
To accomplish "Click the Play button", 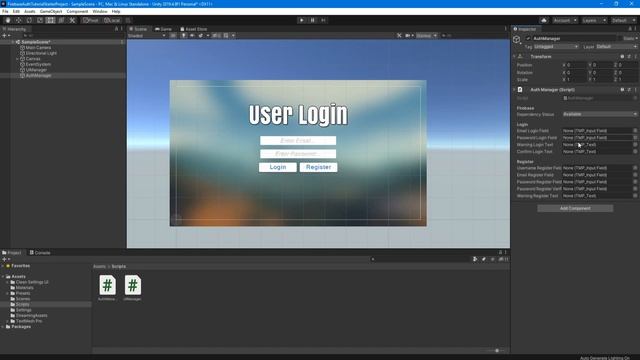I will (x=302, y=20).
